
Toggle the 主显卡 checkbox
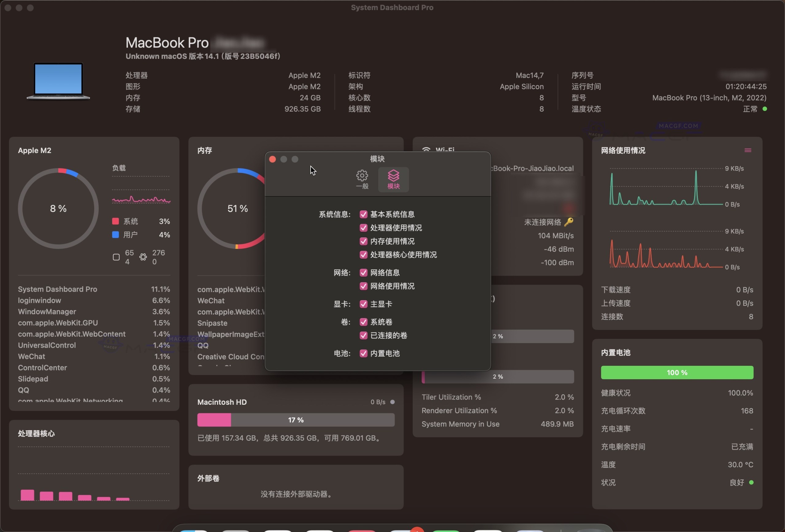(363, 304)
